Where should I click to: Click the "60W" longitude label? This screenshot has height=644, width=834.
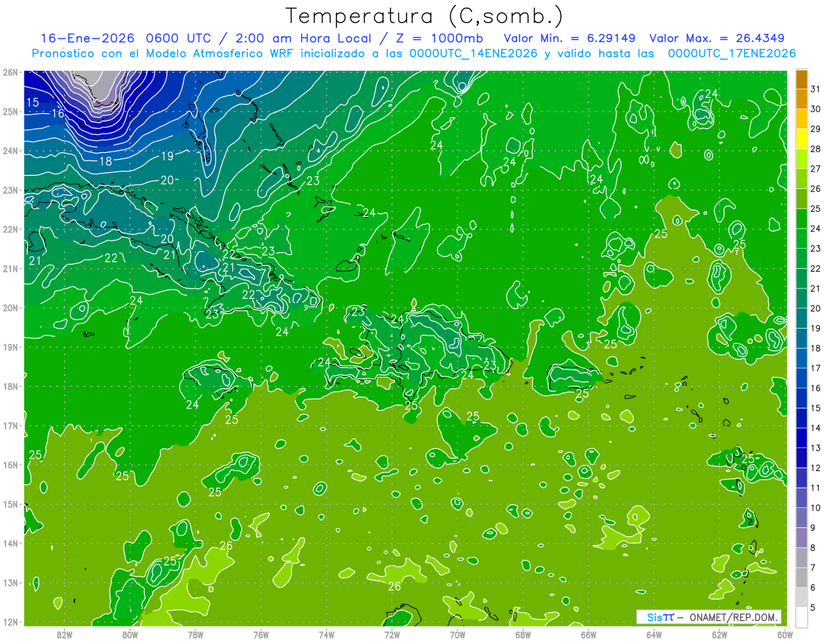[785, 634]
